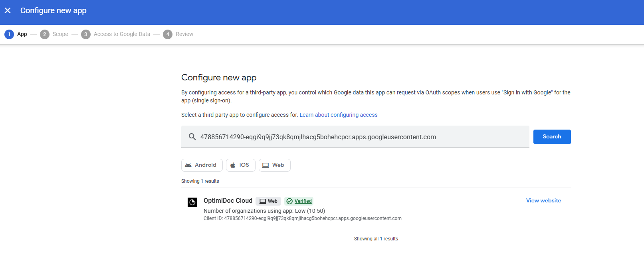The image size is (644, 268).
Task: Close the Configure new app dialog
Action: (x=8, y=10)
